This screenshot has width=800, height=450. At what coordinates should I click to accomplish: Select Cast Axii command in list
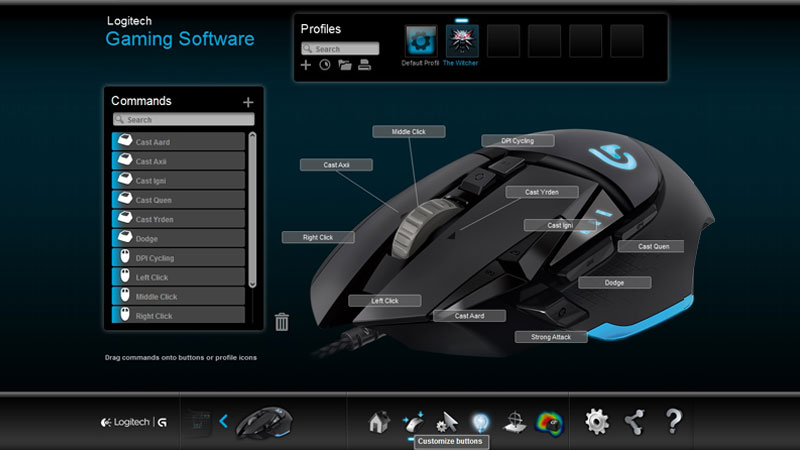[x=179, y=161]
